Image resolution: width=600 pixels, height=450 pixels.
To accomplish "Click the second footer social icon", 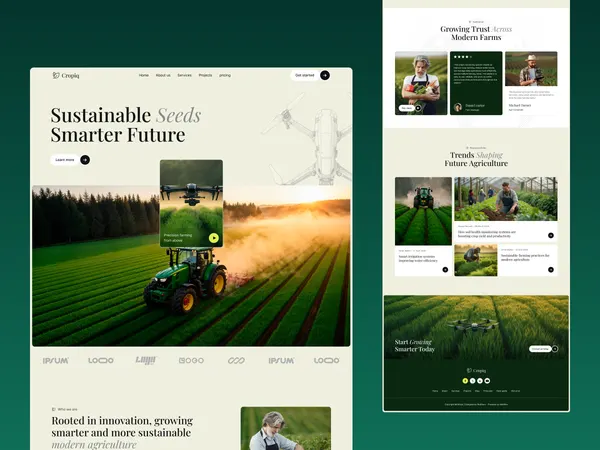I will click(473, 381).
